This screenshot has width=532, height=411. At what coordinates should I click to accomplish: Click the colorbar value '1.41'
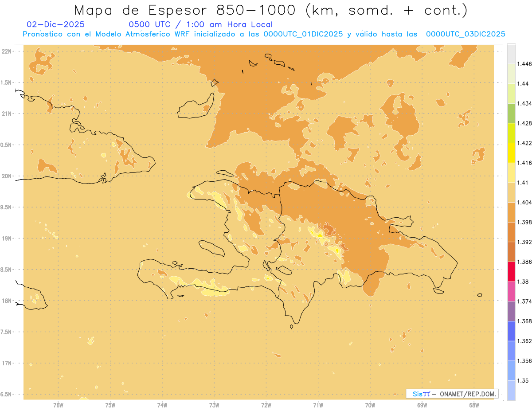523,183
